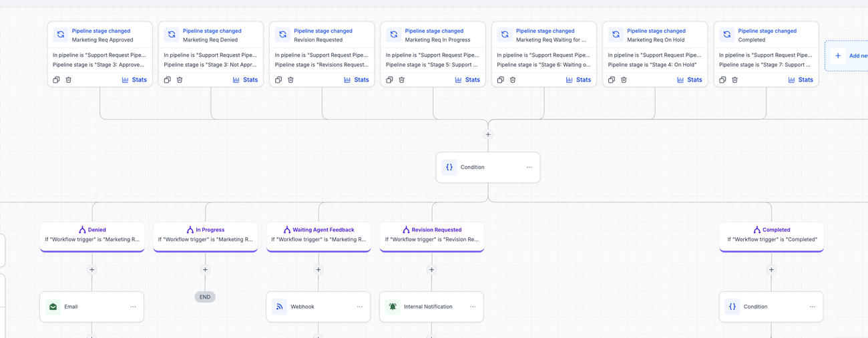
Task: Delete Marketing Req Waiting for trigger
Action: (513, 80)
